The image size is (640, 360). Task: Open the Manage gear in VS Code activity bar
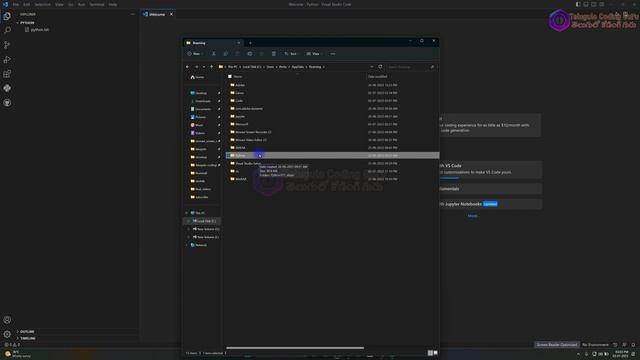coord(7,334)
